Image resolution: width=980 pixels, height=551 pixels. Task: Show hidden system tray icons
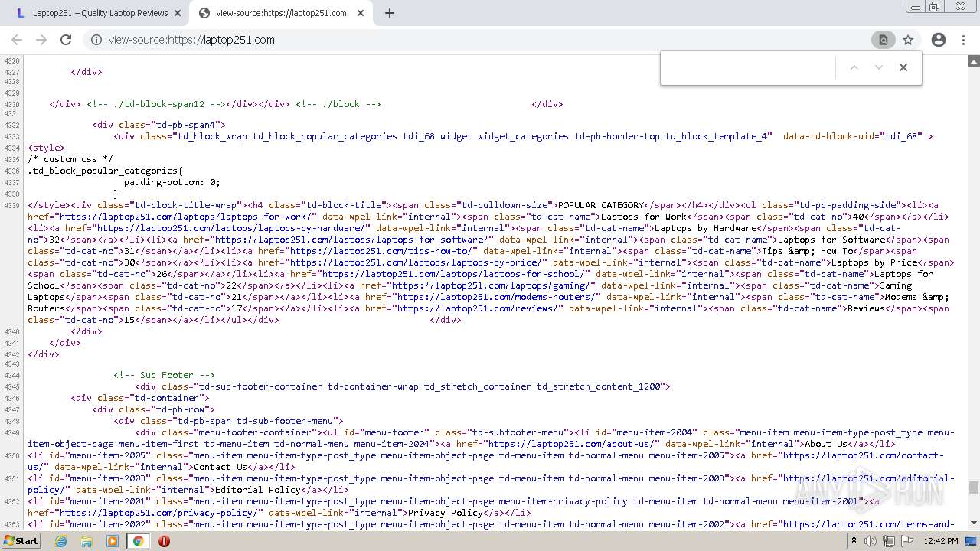click(x=854, y=541)
